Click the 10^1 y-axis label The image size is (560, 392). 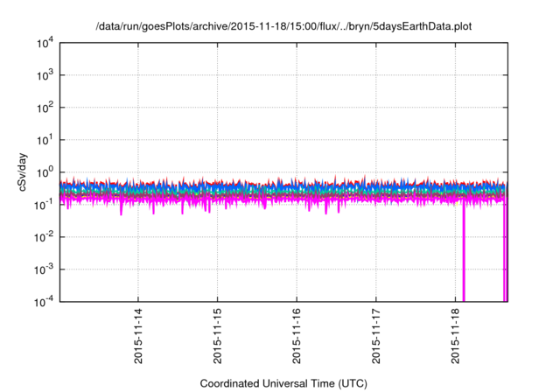[x=45, y=140]
